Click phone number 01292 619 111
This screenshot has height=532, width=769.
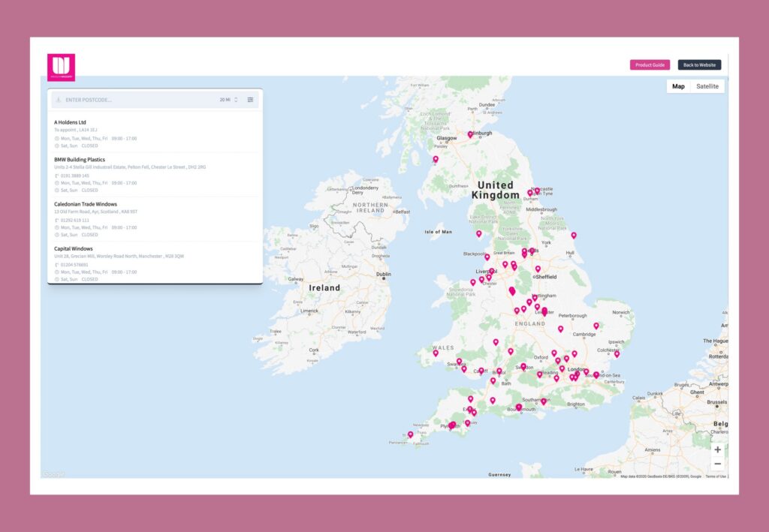click(74, 220)
